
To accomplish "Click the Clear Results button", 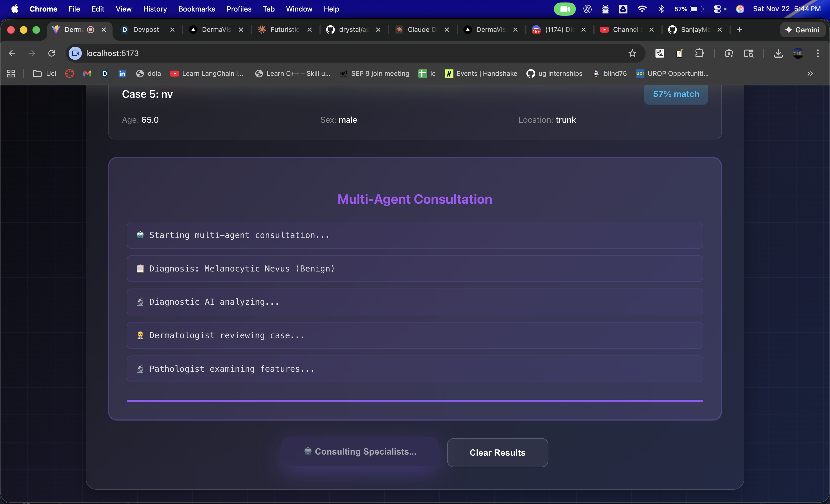I will click(x=497, y=452).
